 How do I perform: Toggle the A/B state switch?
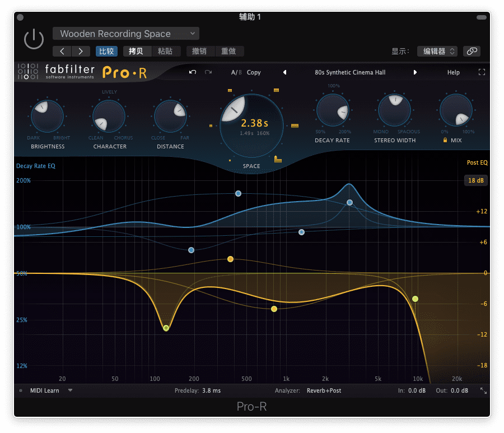(x=236, y=72)
